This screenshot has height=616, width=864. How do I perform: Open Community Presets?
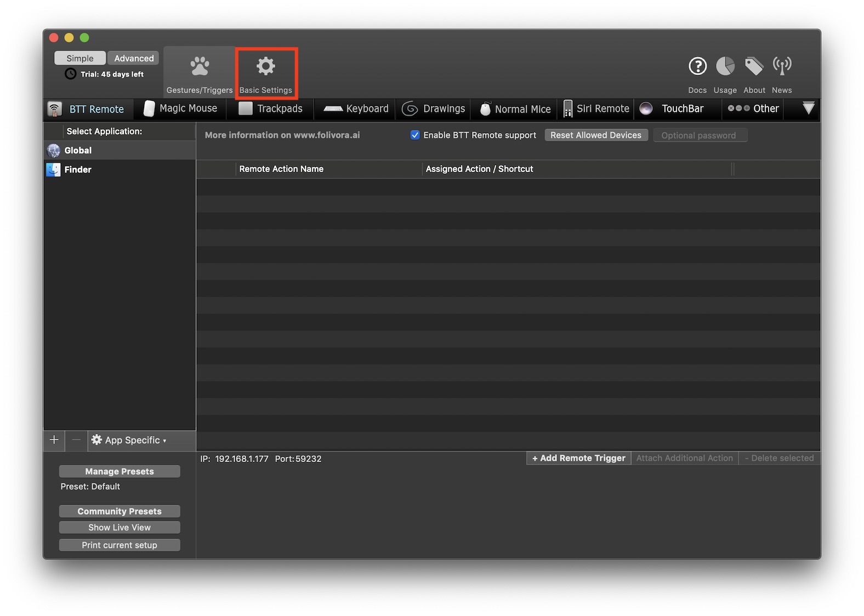pos(120,511)
